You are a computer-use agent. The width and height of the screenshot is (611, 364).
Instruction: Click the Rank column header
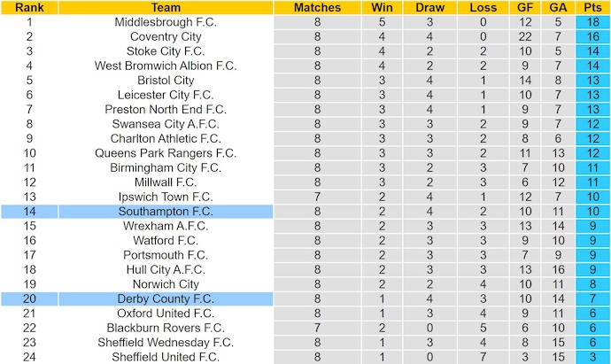pyautogui.click(x=29, y=8)
